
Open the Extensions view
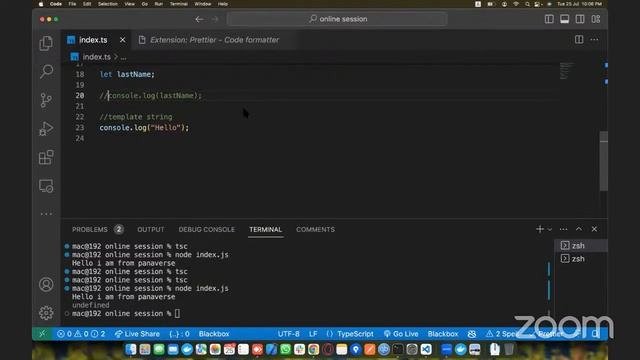pos(46,157)
